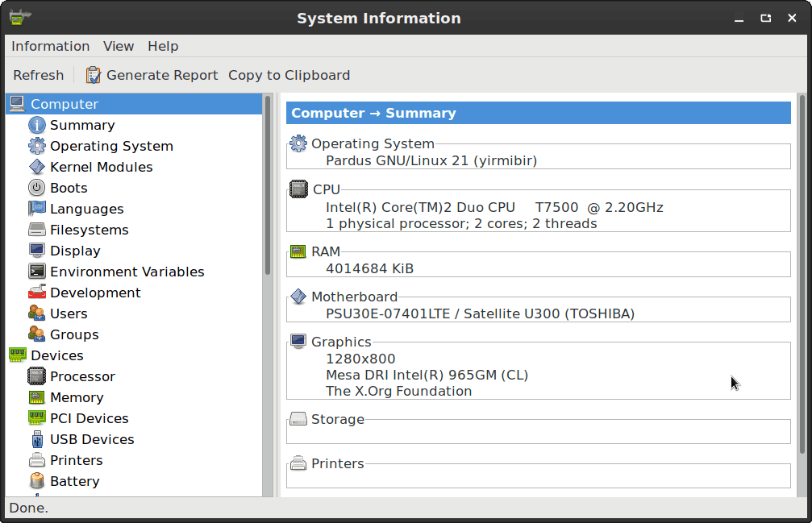Select the Groups entry

tap(74, 334)
